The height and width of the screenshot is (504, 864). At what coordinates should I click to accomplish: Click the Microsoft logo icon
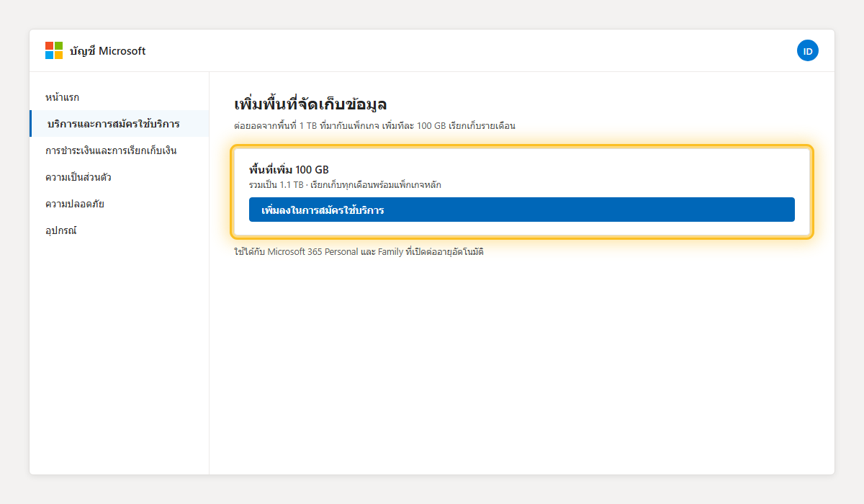pos(54,50)
